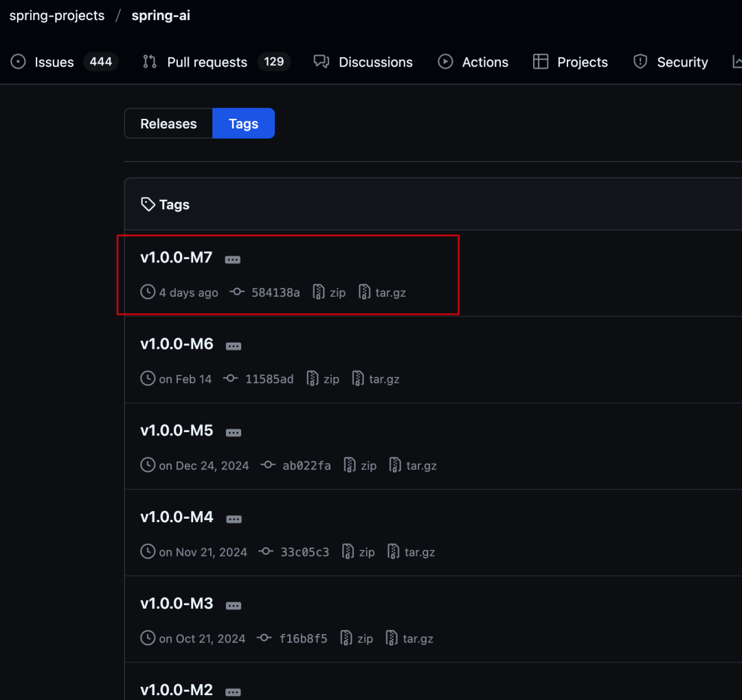The image size is (742, 700).
Task: Click the tar.gz file icon for v1.0.0-M7
Action: [x=364, y=292]
